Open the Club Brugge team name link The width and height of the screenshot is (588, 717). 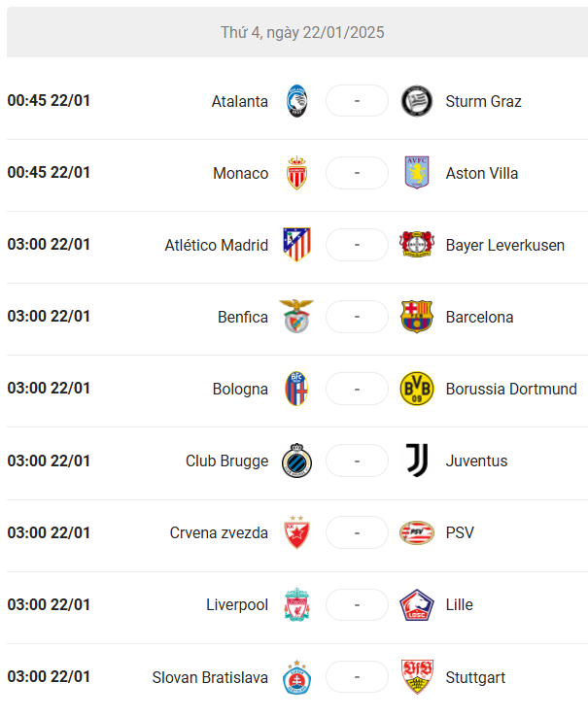226,461
